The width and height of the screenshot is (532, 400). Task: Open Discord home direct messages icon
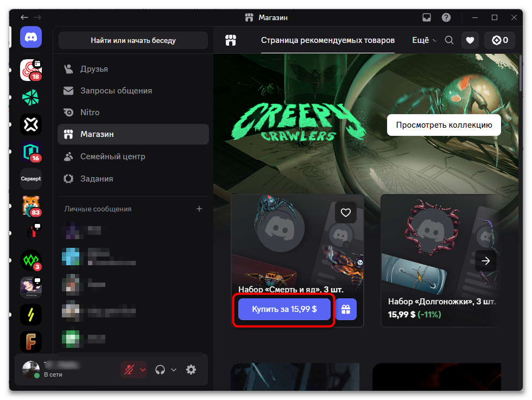[x=31, y=37]
